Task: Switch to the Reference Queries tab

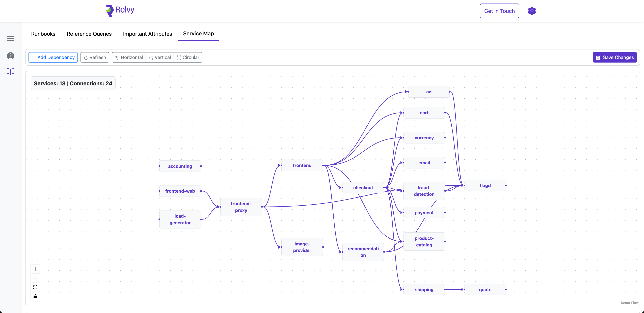Action: pos(89,34)
